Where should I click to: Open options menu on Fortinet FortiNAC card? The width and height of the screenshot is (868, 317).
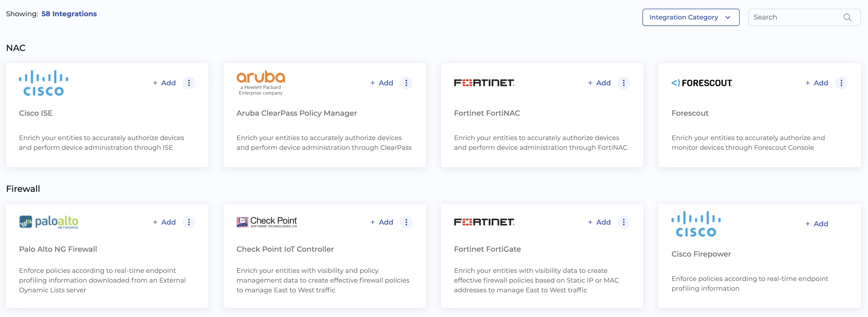coord(623,83)
